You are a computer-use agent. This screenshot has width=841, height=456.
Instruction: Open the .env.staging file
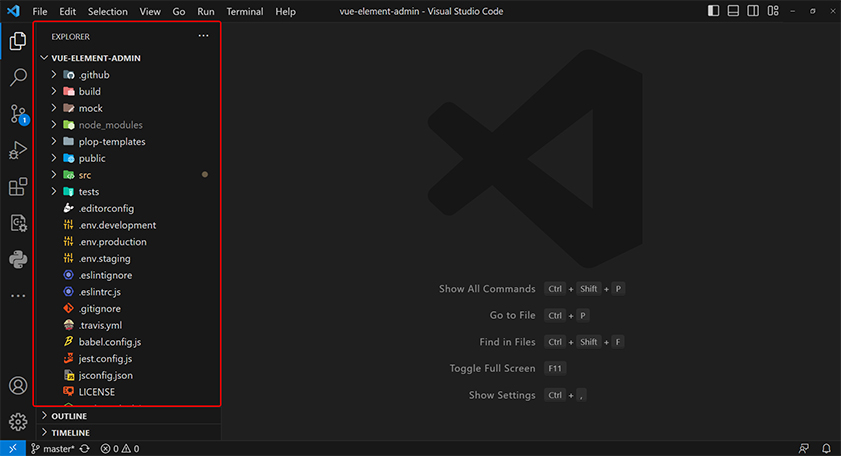pos(129,258)
